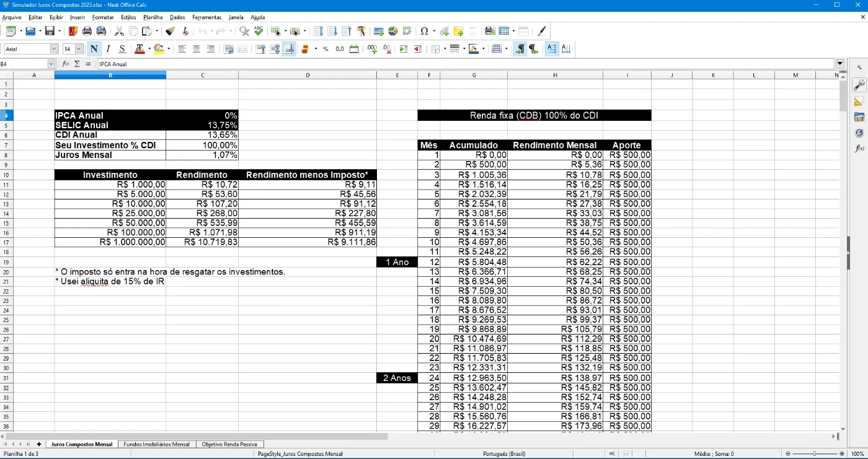Expand background color dropdown arrow
The image size is (868, 459).
169,49
